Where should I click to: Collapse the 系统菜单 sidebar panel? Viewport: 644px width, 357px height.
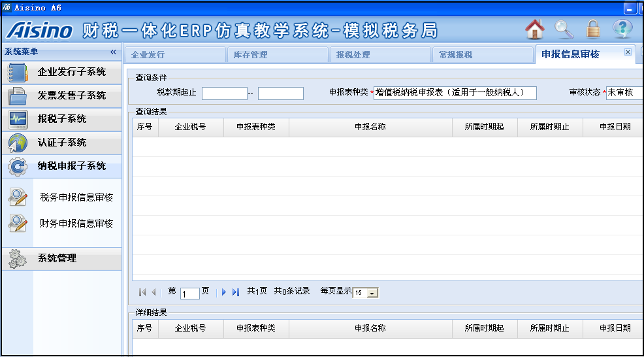point(114,52)
